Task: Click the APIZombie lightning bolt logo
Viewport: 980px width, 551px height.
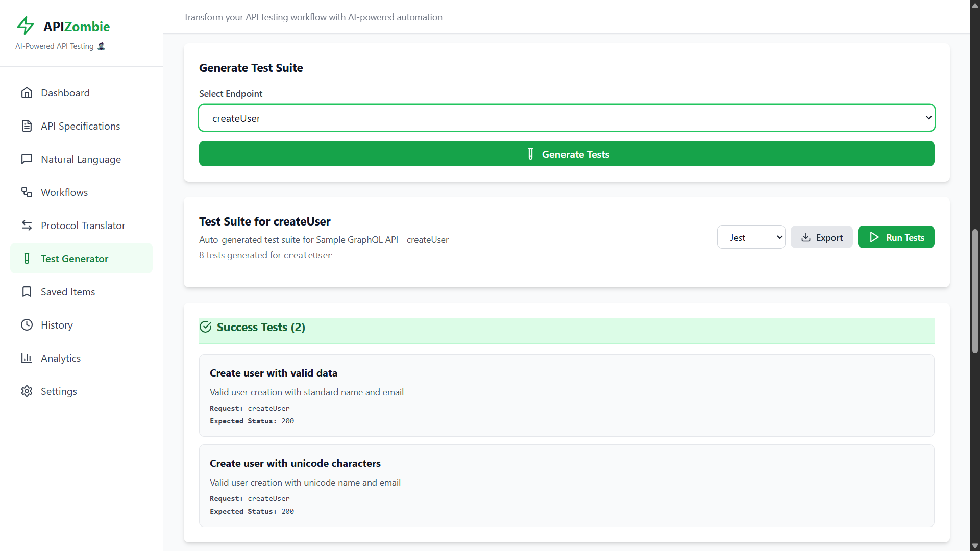Action: point(26,26)
